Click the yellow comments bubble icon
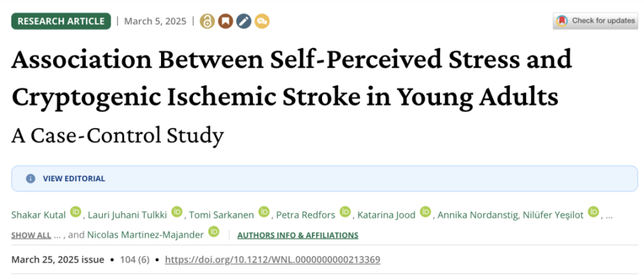 tap(262, 21)
